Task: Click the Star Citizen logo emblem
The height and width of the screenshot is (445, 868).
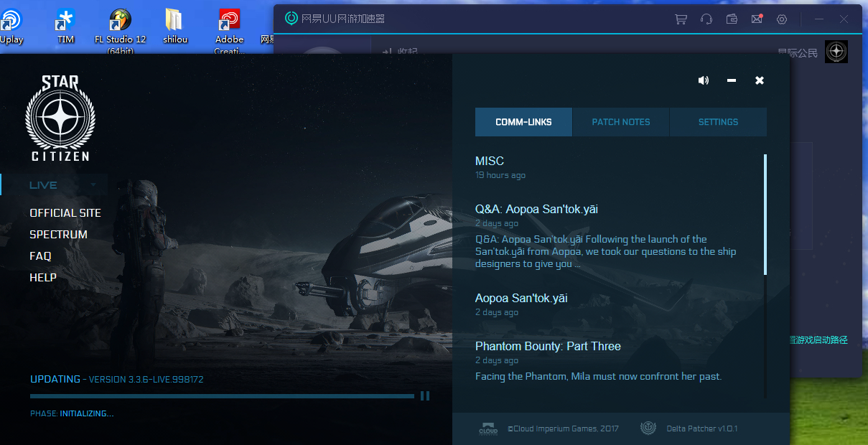Action: pyautogui.click(x=60, y=118)
